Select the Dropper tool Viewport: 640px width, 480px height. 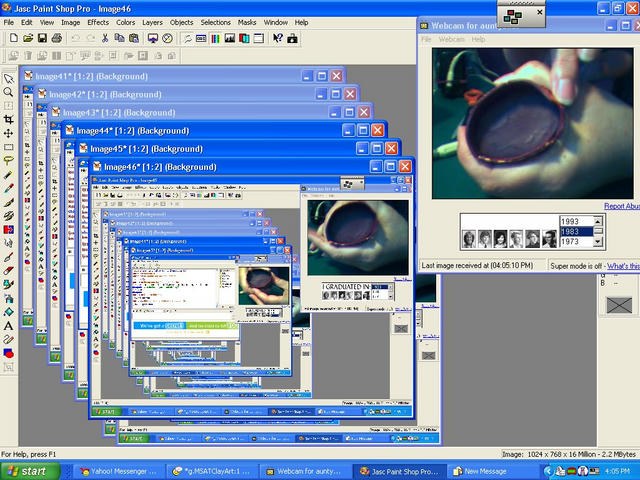click(x=8, y=188)
